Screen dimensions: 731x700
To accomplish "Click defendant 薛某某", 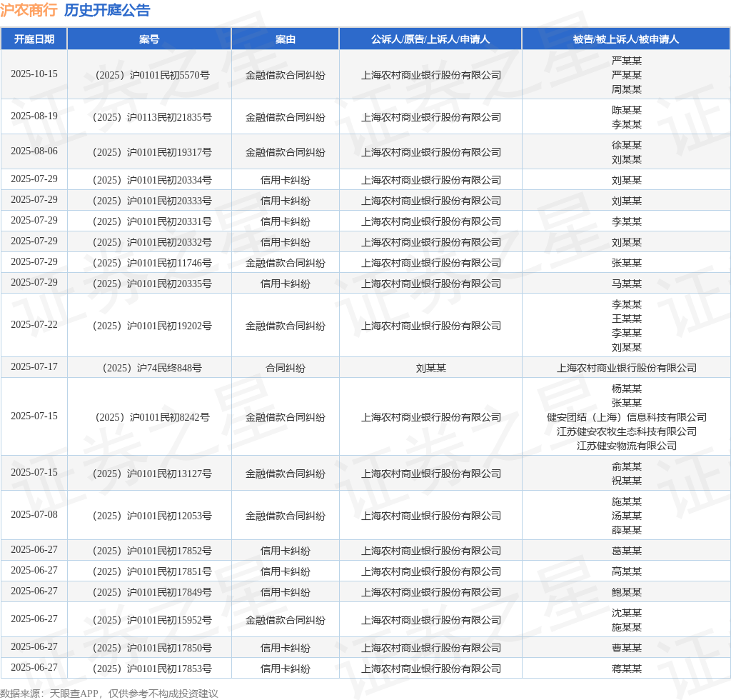I will (x=627, y=530).
